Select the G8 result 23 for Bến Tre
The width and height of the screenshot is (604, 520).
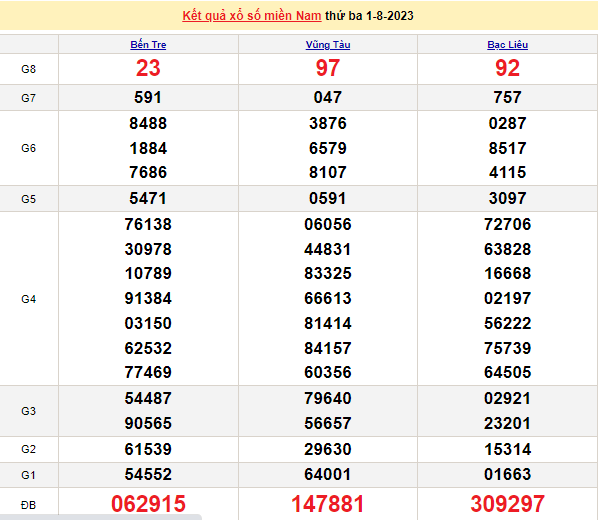tap(148, 68)
